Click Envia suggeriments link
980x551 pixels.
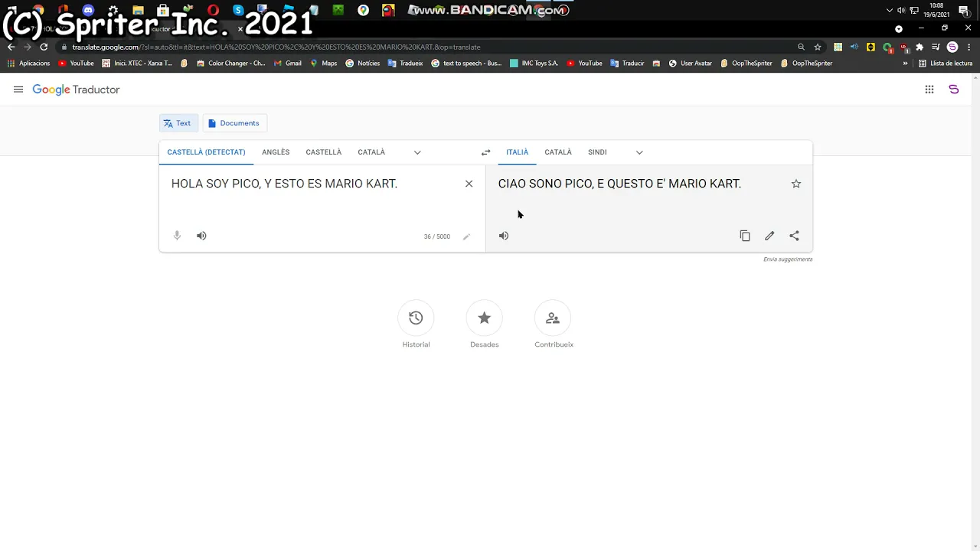[x=788, y=259]
